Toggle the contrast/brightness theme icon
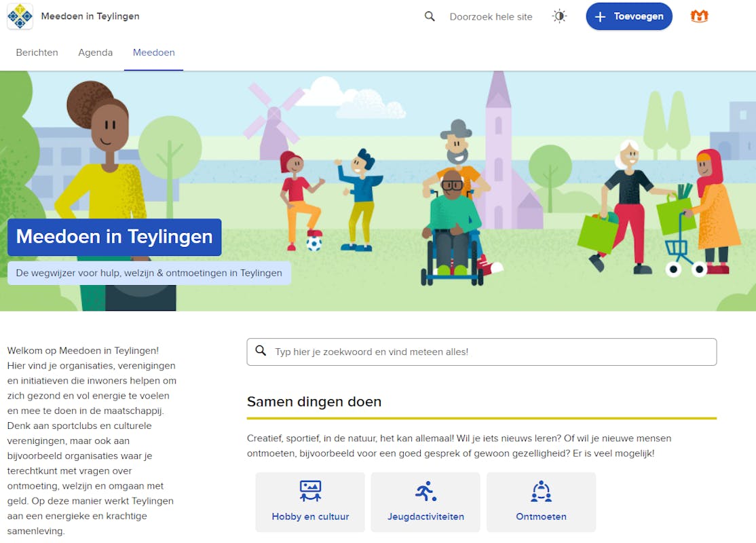The width and height of the screenshot is (756, 543). pyautogui.click(x=559, y=16)
